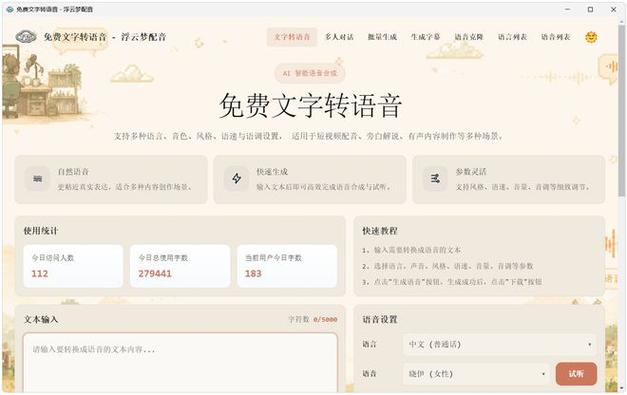This screenshot has height=395, width=627.
Task: Click the 参数灵活 feature card title
Action: (x=471, y=172)
